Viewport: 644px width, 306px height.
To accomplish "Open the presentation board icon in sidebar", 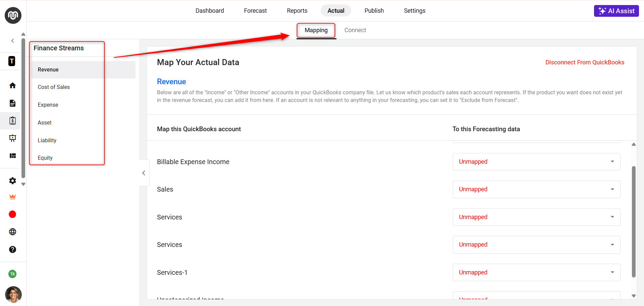I will [12, 138].
